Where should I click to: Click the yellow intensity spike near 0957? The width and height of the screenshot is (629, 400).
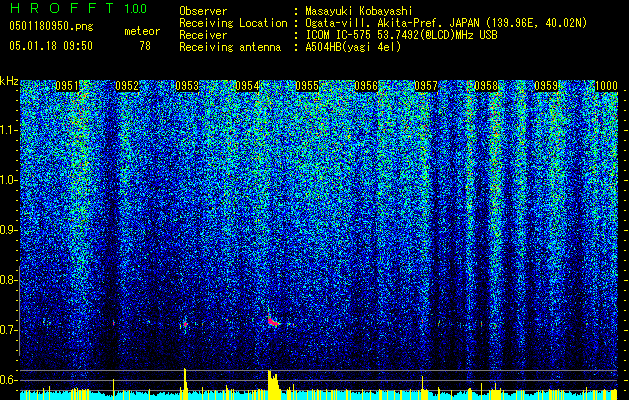click(x=422, y=387)
